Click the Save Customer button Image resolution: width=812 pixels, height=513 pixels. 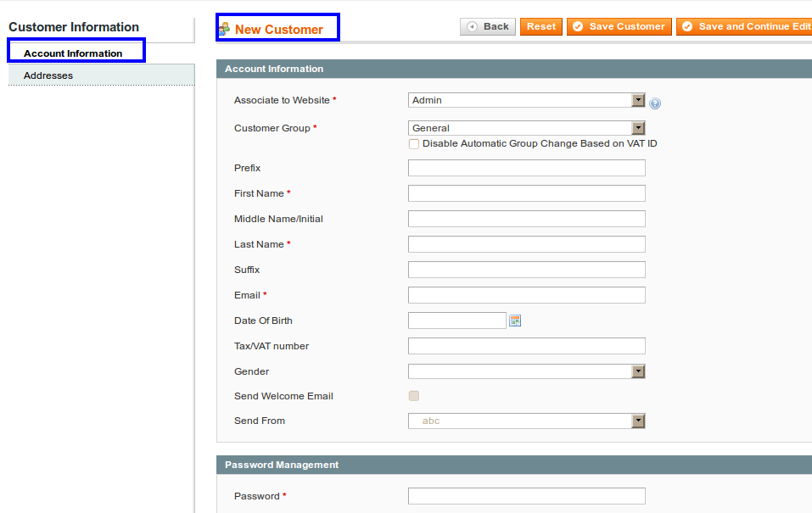pyautogui.click(x=619, y=26)
